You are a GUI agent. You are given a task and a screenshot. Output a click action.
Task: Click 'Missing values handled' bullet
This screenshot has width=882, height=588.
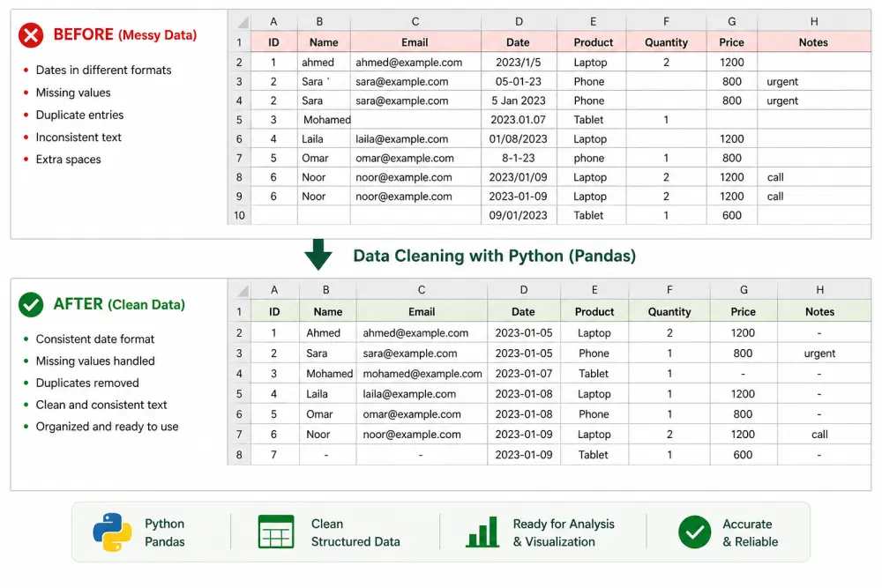point(95,361)
